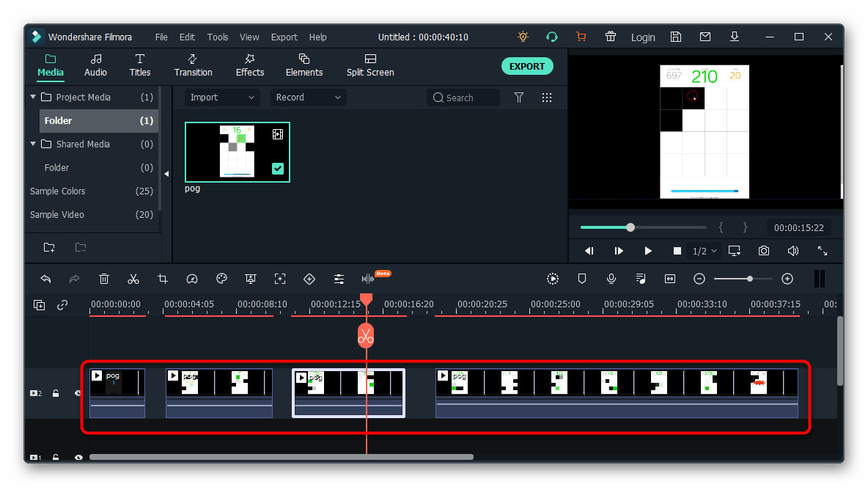Click the Delete trash icon

click(104, 279)
